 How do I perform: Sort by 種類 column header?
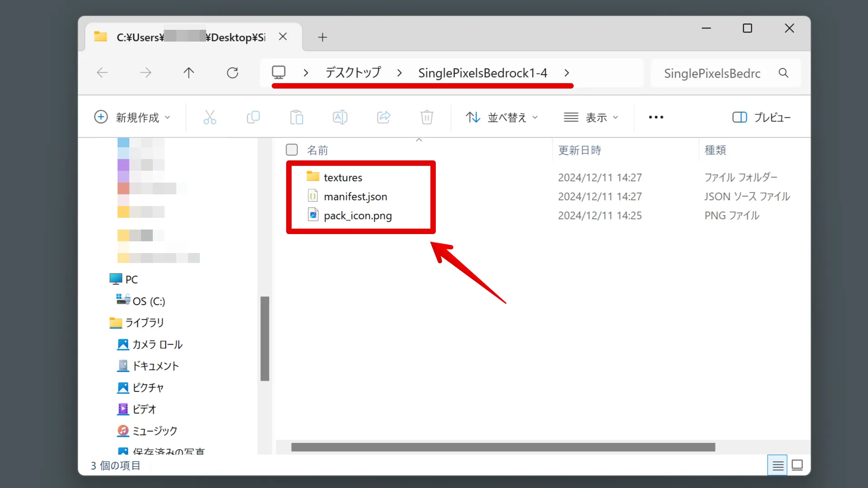click(715, 150)
